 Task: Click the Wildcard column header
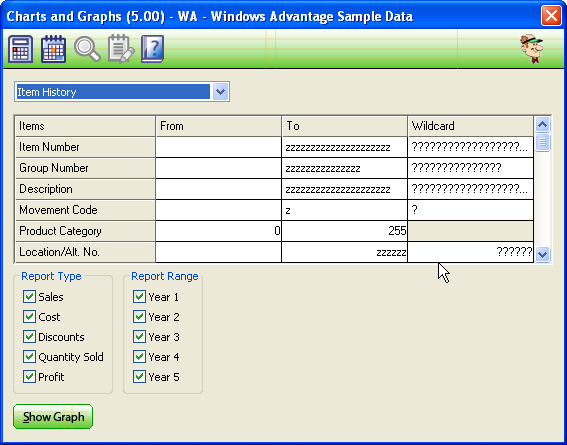(470, 126)
